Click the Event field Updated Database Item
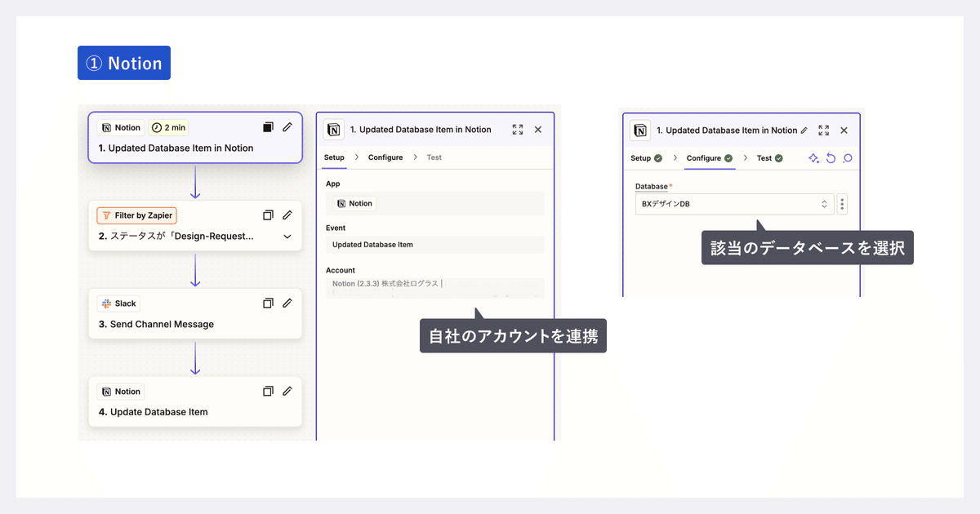 tap(434, 245)
